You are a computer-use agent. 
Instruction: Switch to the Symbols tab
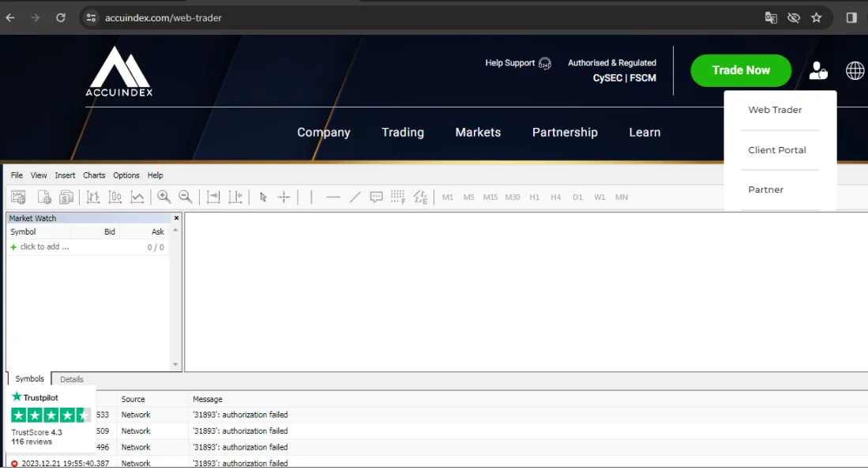[29, 378]
